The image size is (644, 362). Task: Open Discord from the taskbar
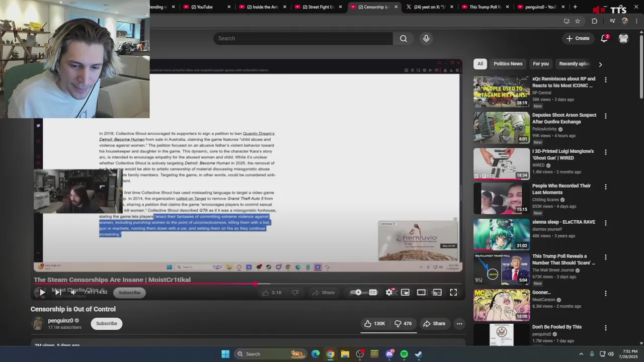click(x=389, y=354)
